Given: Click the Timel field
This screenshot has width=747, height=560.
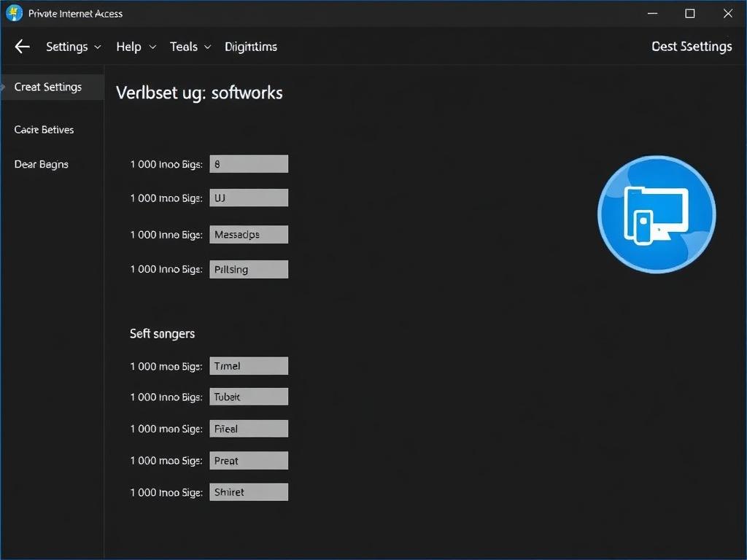Looking at the screenshot, I should pos(249,366).
